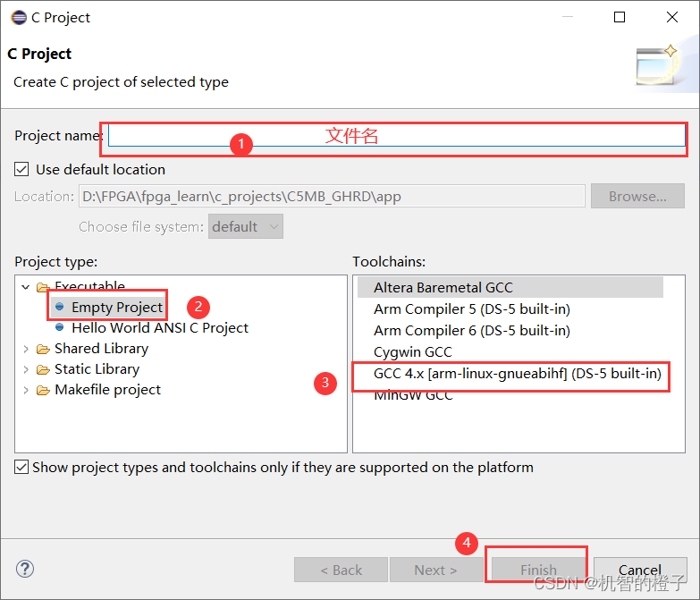Image resolution: width=700 pixels, height=600 pixels.
Task: Toggle Show project types only if supported checkbox
Action: (21, 467)
